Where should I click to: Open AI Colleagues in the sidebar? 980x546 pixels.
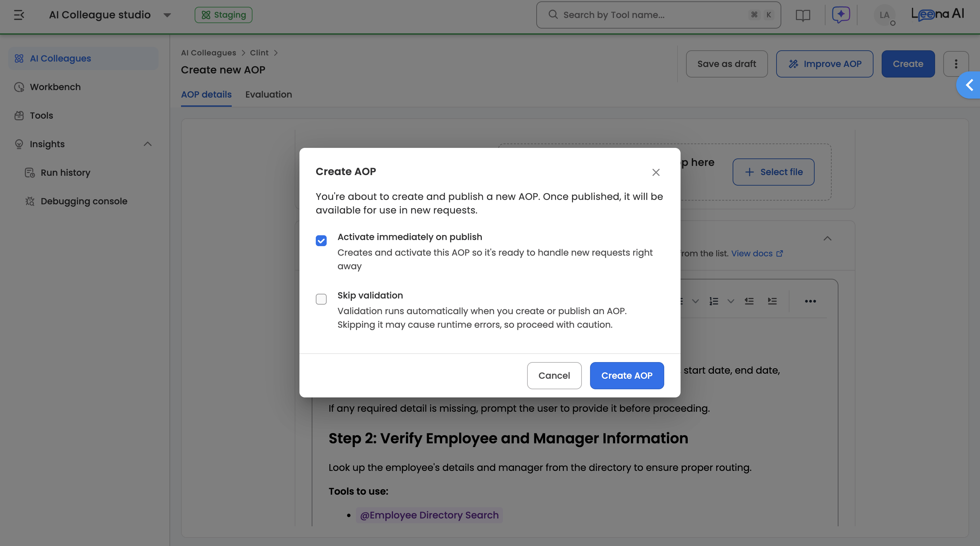(83, 58)
